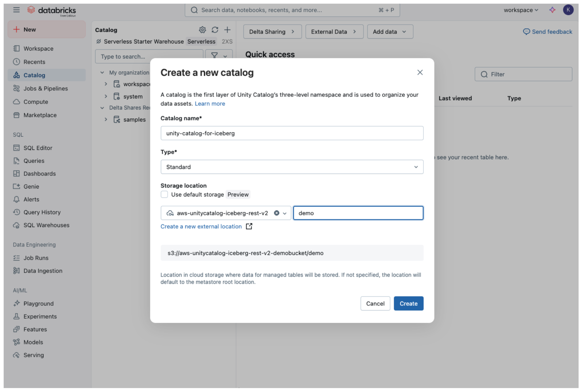This screenshot has width=582, height=392.
Task: Open the Databricks AI assistant sparkle icon
Action: 552,10
